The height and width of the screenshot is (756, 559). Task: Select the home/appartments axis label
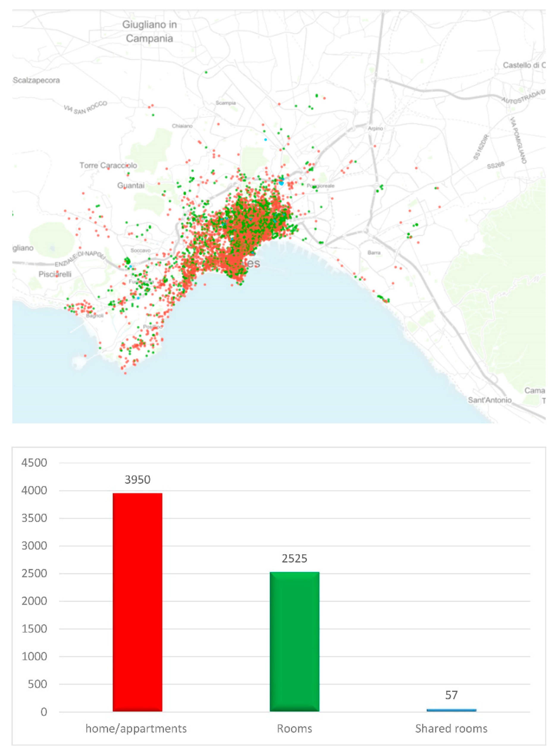point(136,728)
